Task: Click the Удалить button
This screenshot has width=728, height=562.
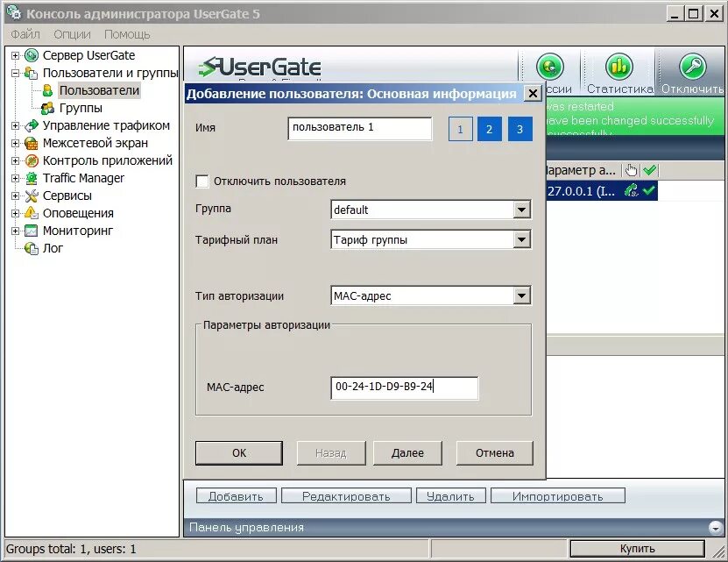Action: click(451, 496)
